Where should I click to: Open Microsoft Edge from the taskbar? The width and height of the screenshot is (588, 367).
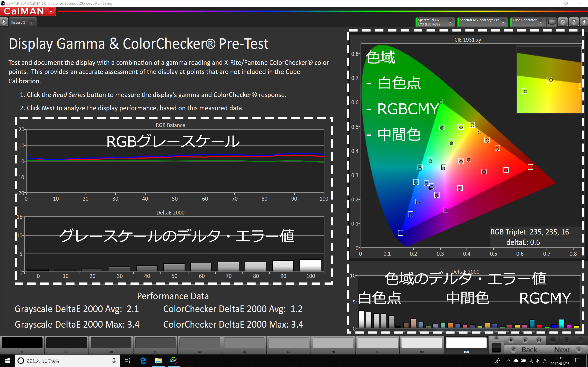143,361
